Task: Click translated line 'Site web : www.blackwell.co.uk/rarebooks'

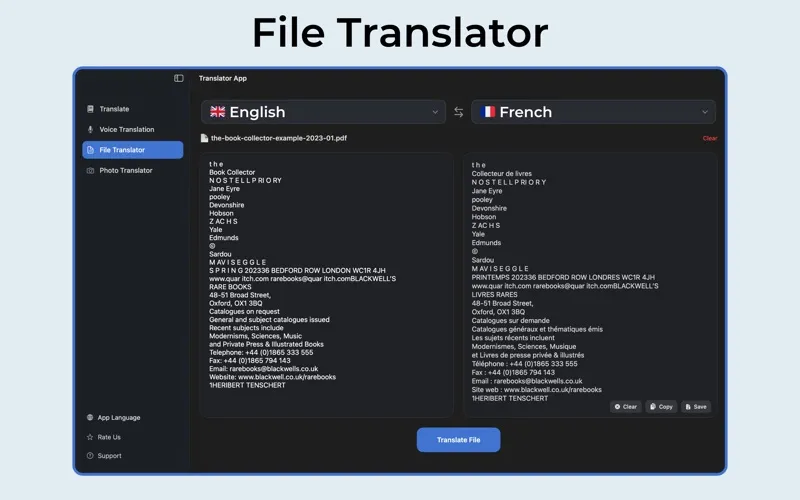Action: (536, 390)
